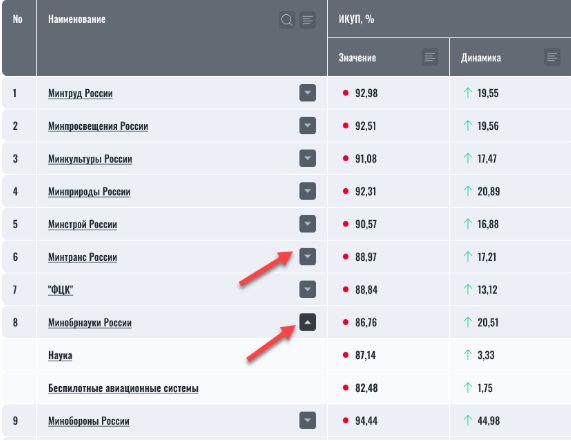Open the Минкультуры России link
Image resolution: width=571 pixels, height=441 pixels.
click(x=90, y=159)
